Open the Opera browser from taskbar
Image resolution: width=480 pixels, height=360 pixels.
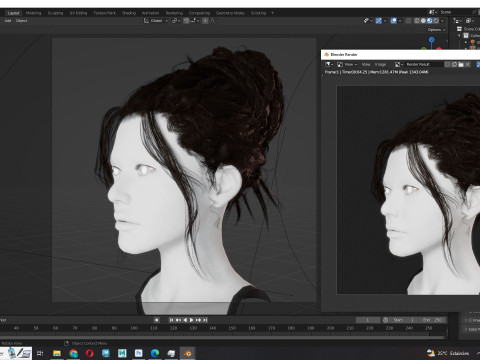90,353
